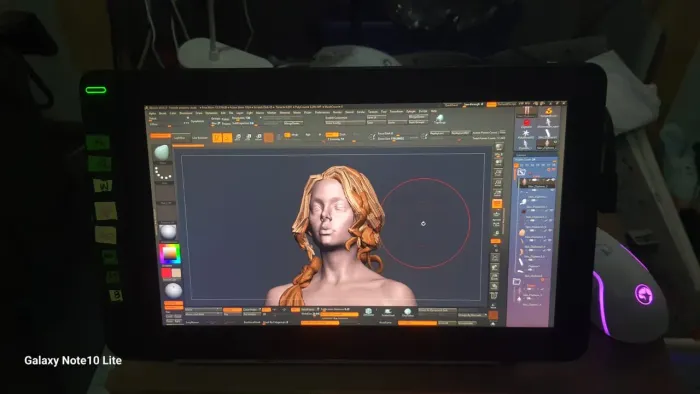Select the highlighted active subtool row
Viewport: 700px width, 394px height.
(x=536, y=182)
